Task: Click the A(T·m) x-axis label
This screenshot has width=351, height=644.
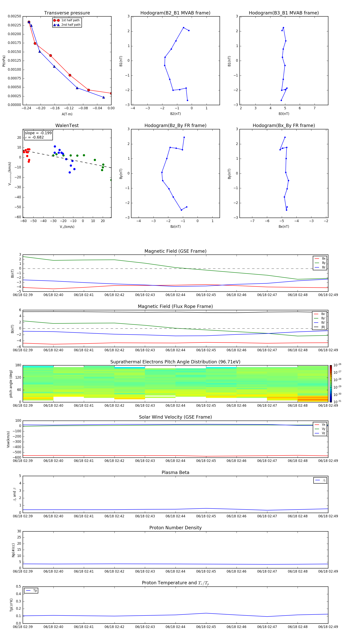Action: click(67, 114)
